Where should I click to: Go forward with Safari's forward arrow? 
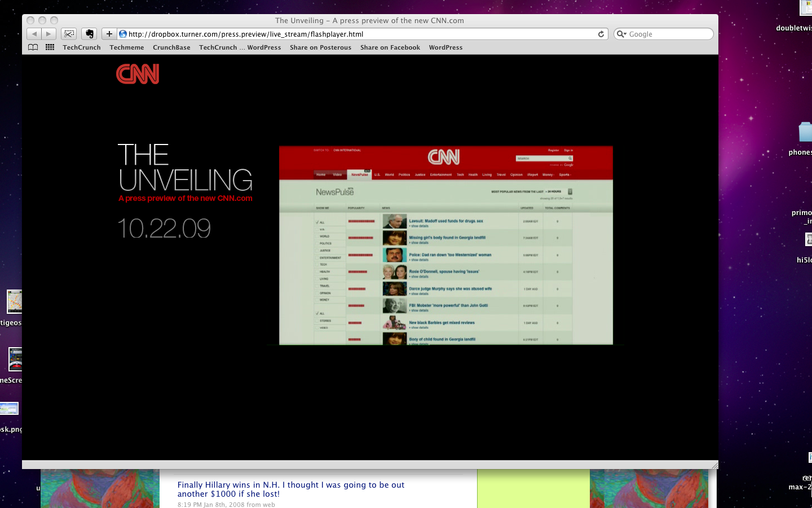(49, 34)
